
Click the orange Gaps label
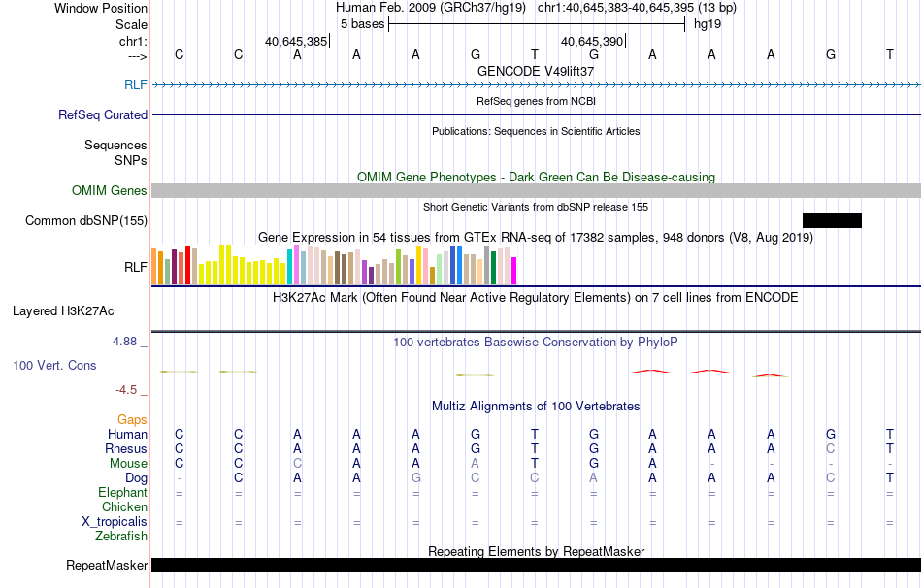pos(132,419)
